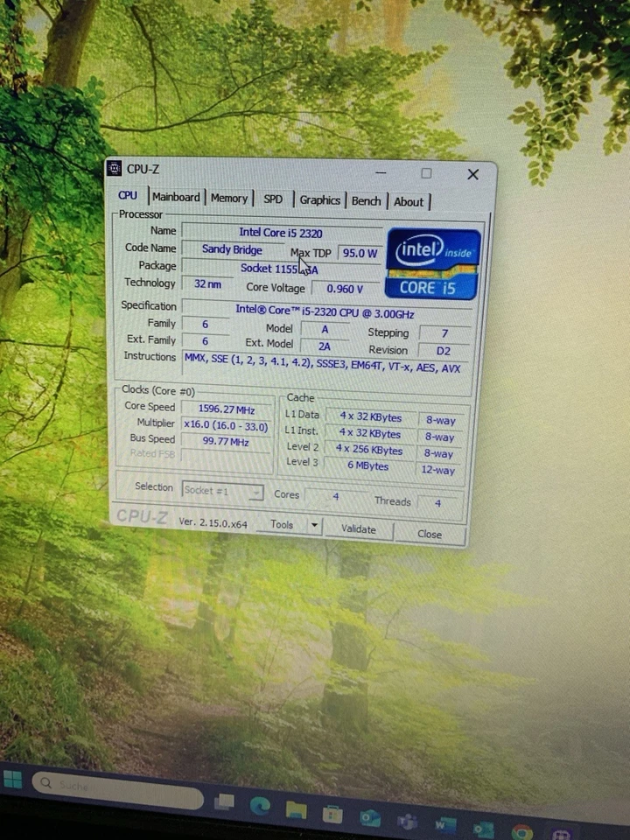Click the empty Rated FSB field
The height and width of the screenshot is (840, 630).
pos(225,457)
